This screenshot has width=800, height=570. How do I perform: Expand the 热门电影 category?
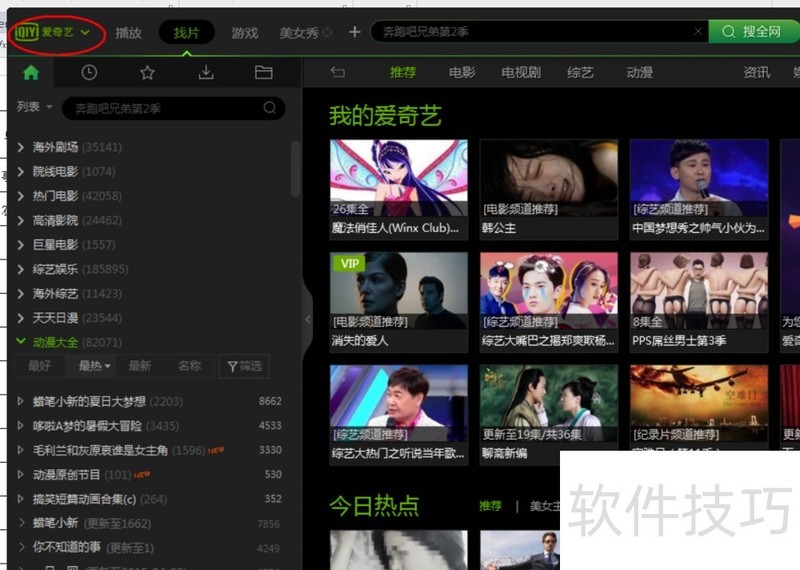(21, 196)
